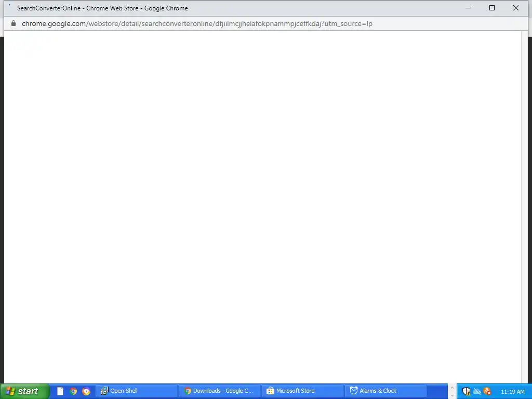Click the taskbar scroll up arrow
This screenshot has height=399, width=532.
(x=452, y=388)
